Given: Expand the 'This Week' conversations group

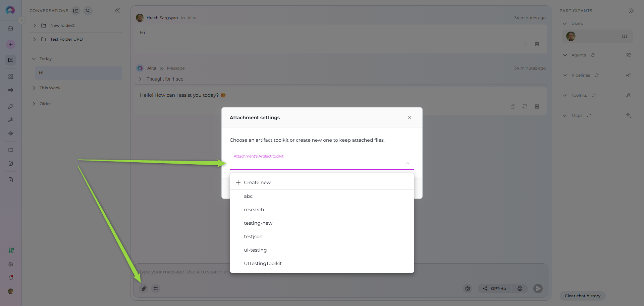Looking at the screenshot, I should click(34, 88).
